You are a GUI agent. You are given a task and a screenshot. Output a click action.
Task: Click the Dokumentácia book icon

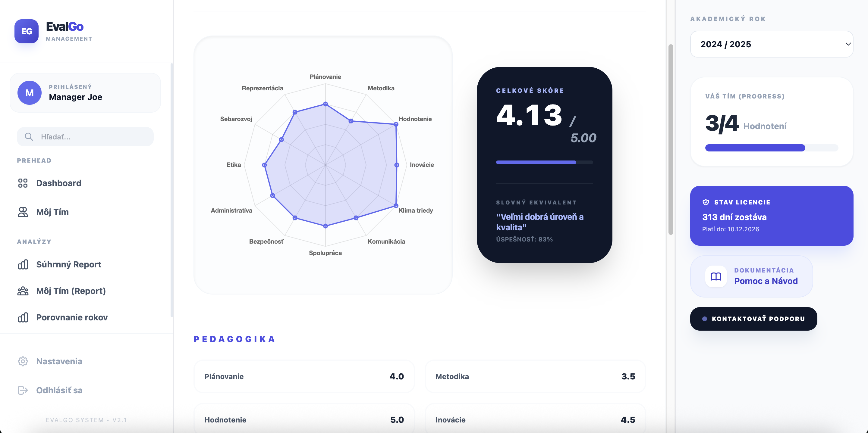[x=715, y=276]
